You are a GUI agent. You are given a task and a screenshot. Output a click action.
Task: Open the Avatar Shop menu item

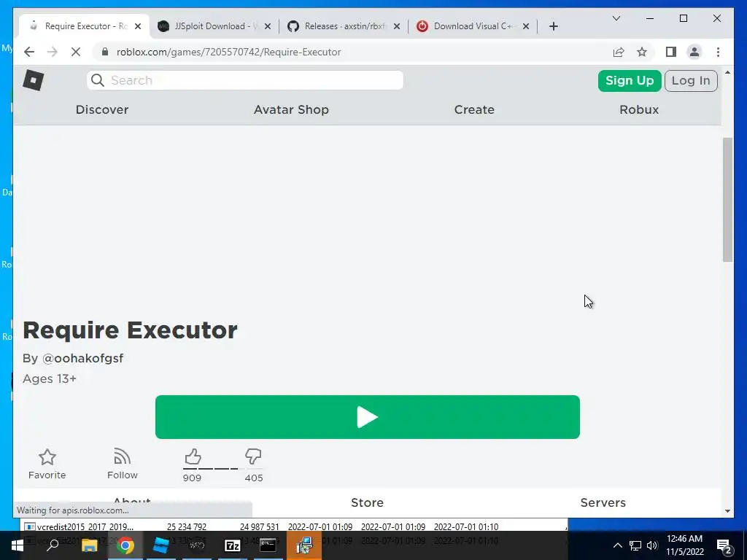(x=291, y=109)
